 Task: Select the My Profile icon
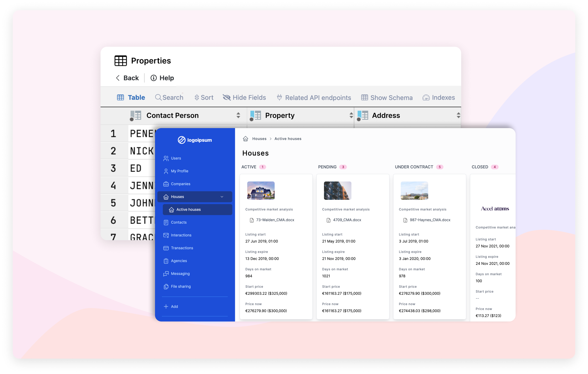[x=166, y=171]
